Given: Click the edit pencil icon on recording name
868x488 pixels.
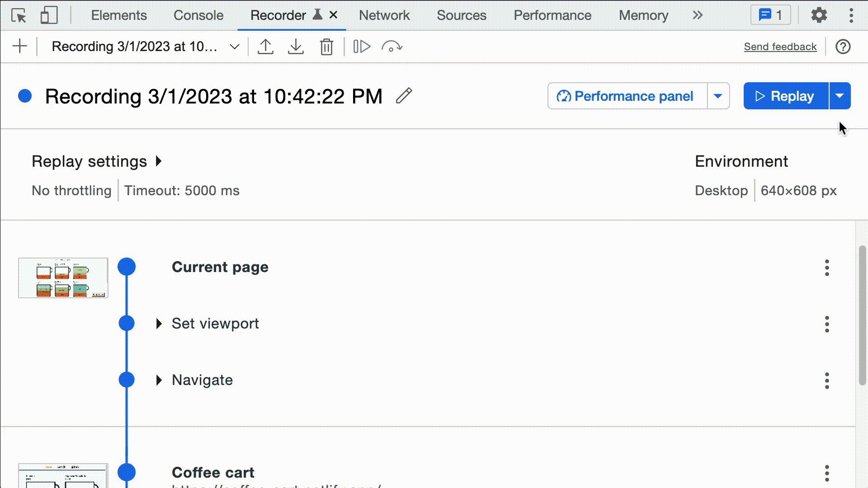Looking at the screenshot, I should pos(404,96).
